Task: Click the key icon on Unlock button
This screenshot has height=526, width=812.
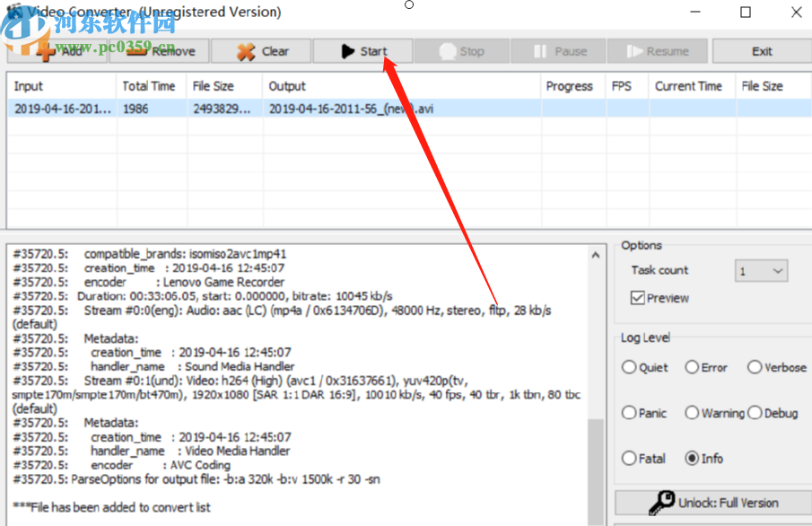Action: [661, 503]
